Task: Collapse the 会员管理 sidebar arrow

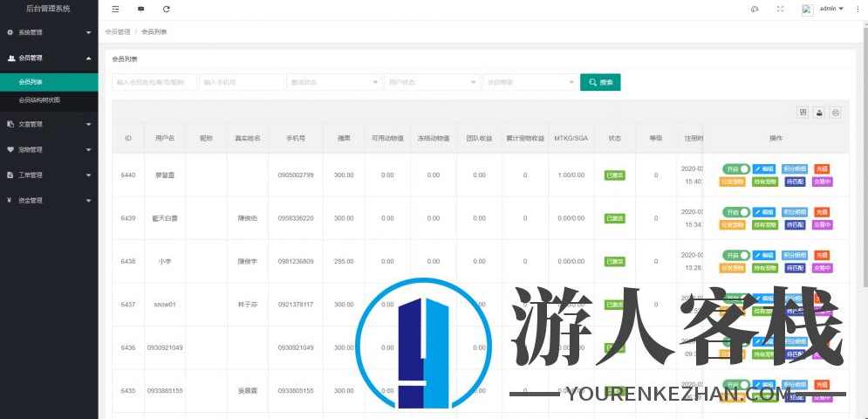Action: tap(89, 58)
